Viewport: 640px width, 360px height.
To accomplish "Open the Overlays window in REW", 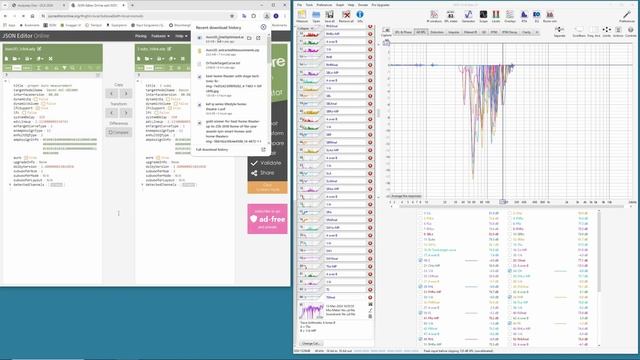I will [510, 16].
